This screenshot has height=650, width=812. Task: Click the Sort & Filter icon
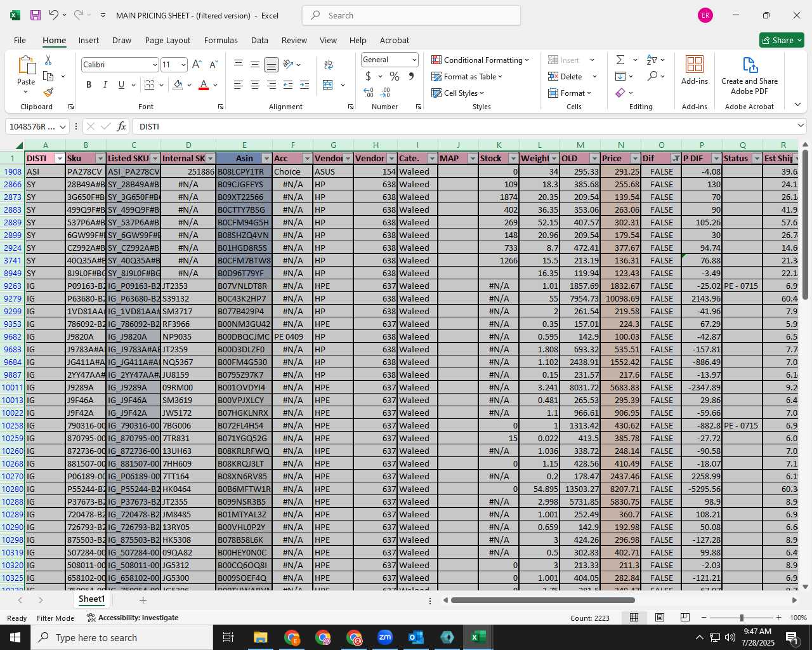(652, 60)
